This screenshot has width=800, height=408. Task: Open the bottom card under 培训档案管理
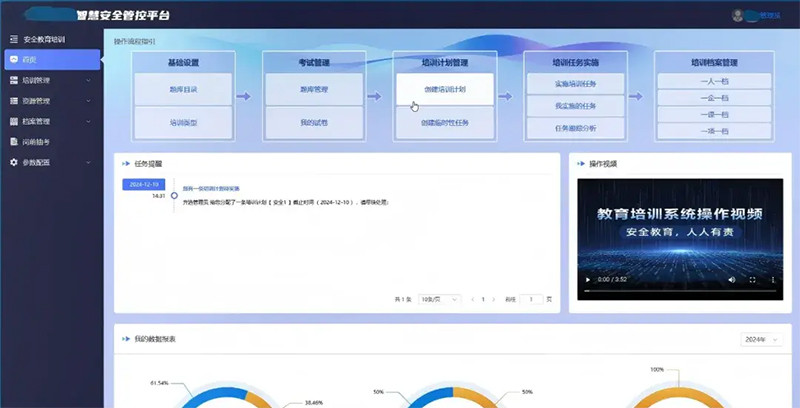[x=714, y=131]
